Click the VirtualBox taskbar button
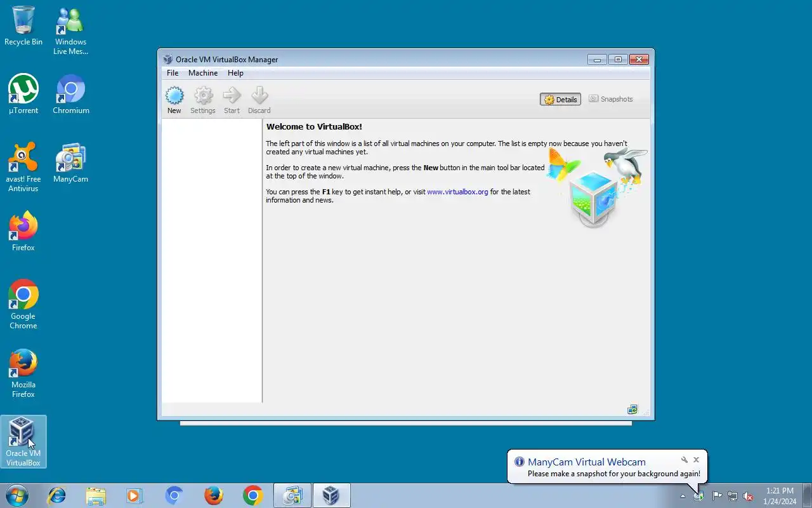The image size is (812, 508). pos(331,495)
